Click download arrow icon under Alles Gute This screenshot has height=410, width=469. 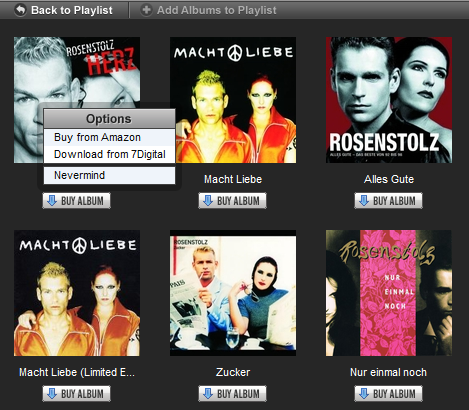[x=364, y=201]
